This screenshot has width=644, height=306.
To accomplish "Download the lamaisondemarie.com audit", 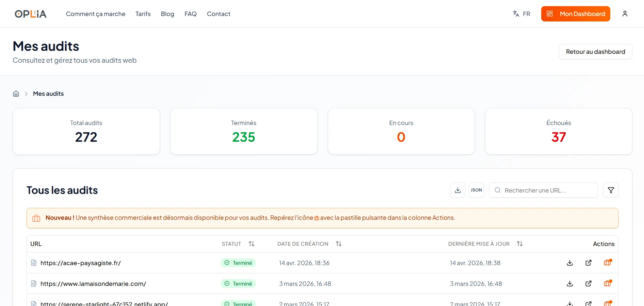I will [570, 284].
